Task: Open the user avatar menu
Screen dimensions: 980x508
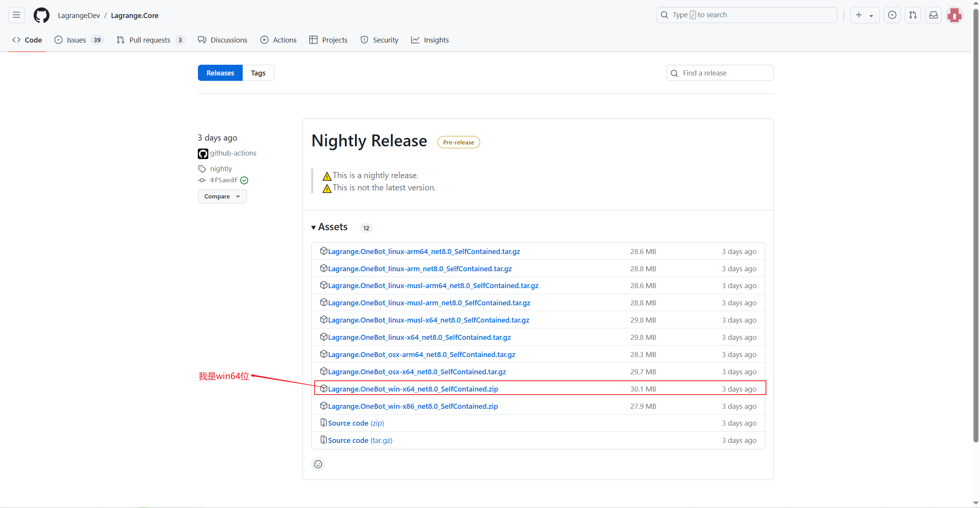Action: point(954,15)
